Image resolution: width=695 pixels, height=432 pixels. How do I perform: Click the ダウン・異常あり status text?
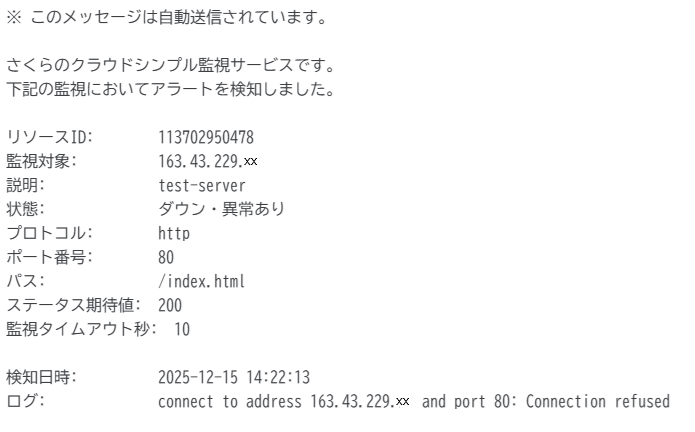[x=221, y=209]
